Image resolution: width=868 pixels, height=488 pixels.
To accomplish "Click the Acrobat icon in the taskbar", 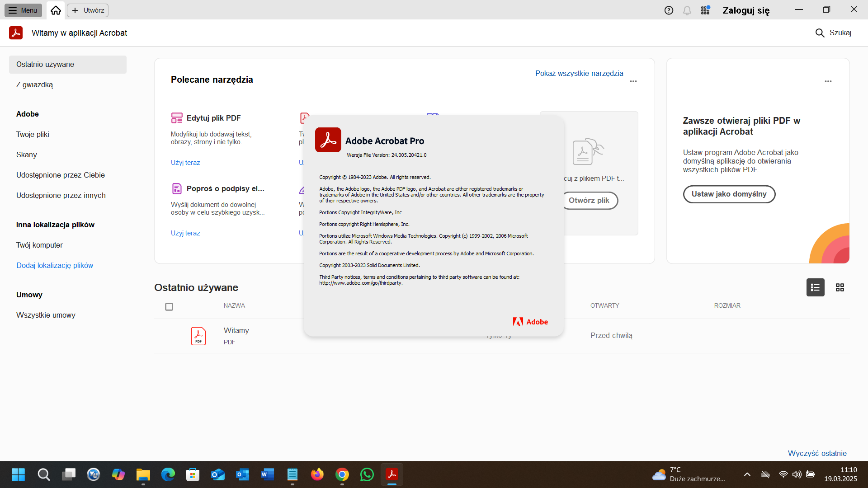I will [392, 474].
